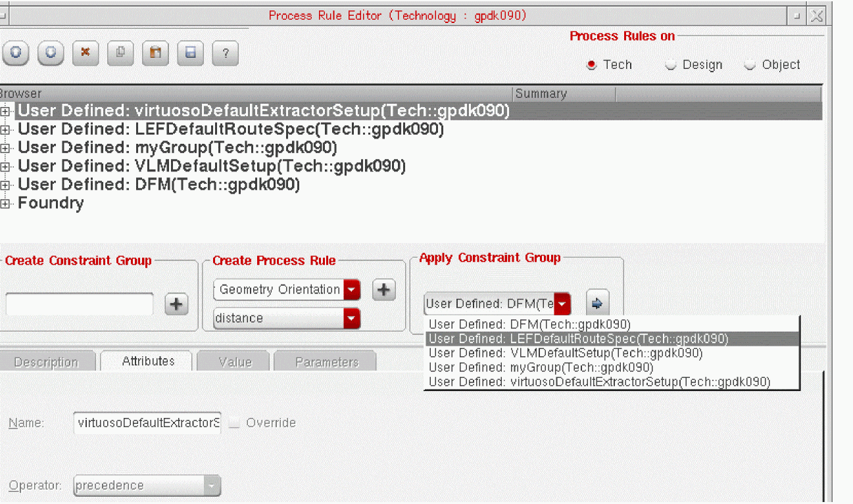Select the Design radio button

[x=671, y=64]
